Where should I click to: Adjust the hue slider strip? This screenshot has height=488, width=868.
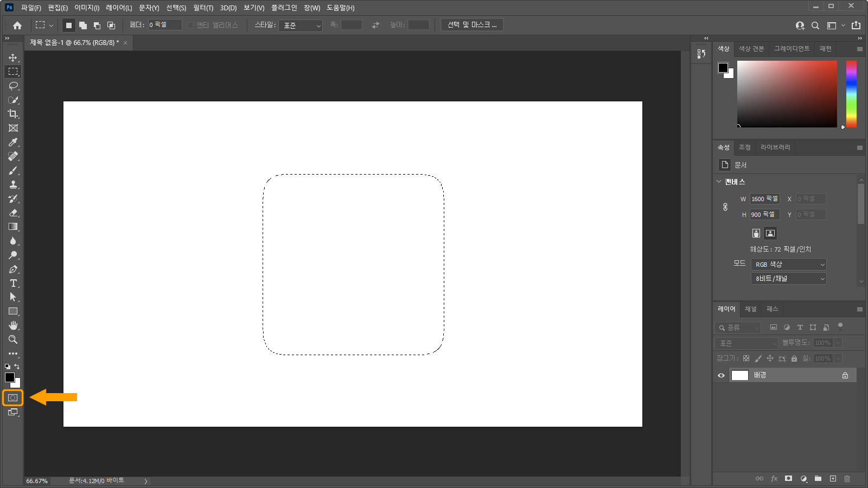pos(851,94)
